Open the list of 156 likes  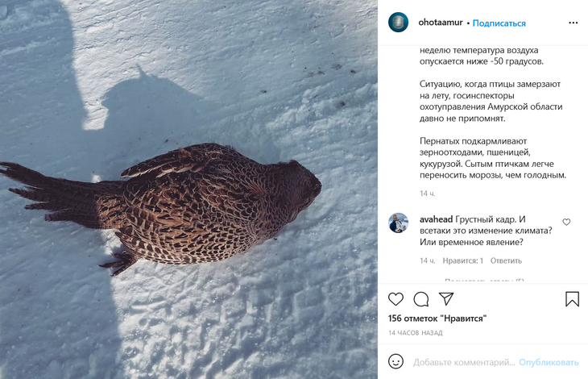point(437,319)
